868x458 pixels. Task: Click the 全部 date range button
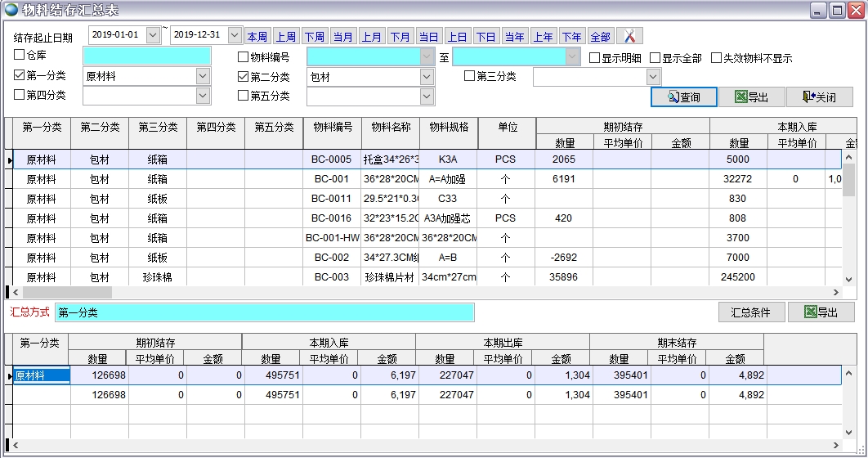[600, 37]
